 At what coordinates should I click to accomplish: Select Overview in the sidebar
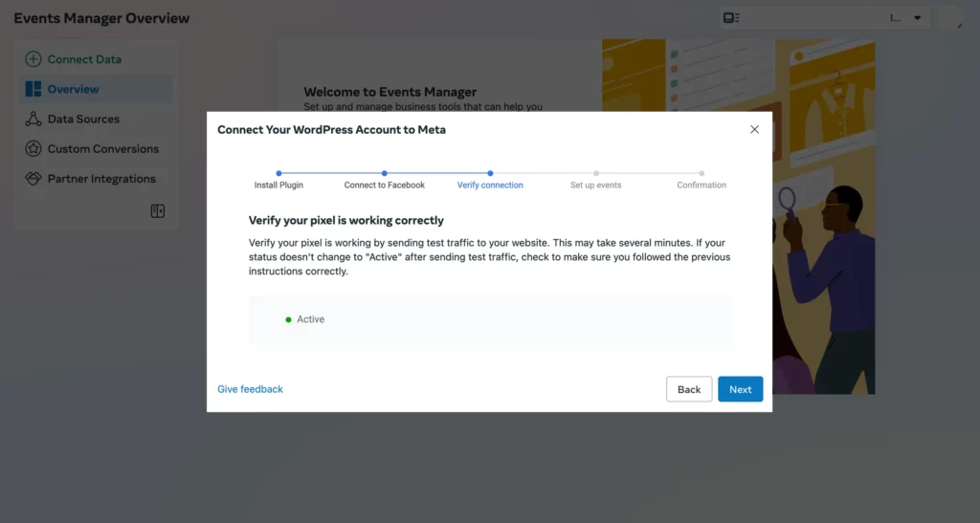click(x=96, y=89)
